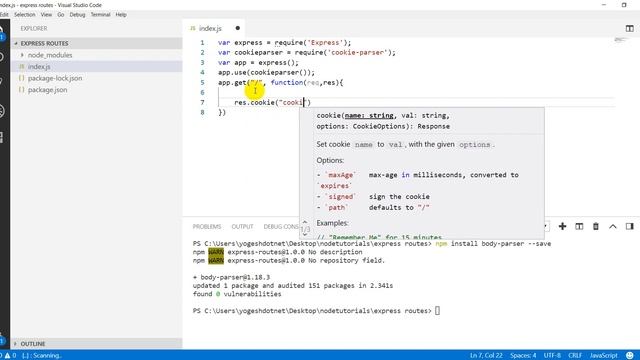
Task: Switch to the DEBUG CONSOLE panel tab
Action: click(281, 227)
